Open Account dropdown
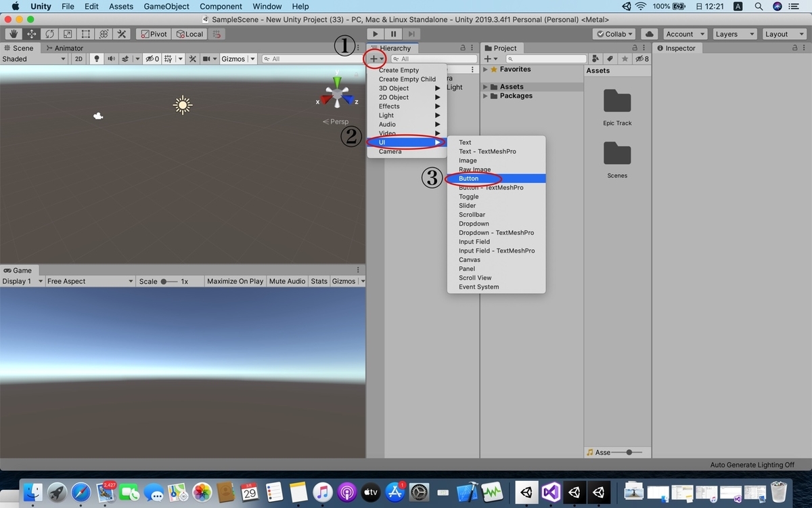Image resolution: width=812 pixels, height=508 pixels. pos(685,34)
